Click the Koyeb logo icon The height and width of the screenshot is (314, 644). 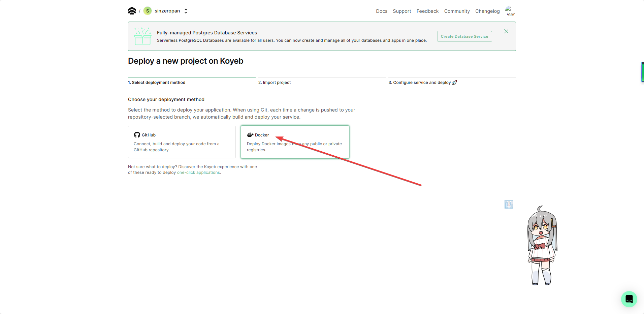pos(132,11)
